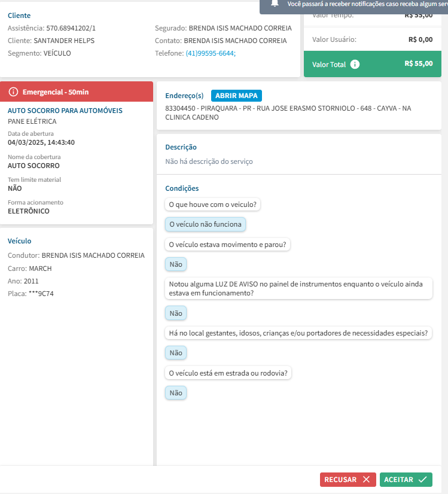Click the Piraquara address text
This screenshot has width=448, height=494.
288,112
